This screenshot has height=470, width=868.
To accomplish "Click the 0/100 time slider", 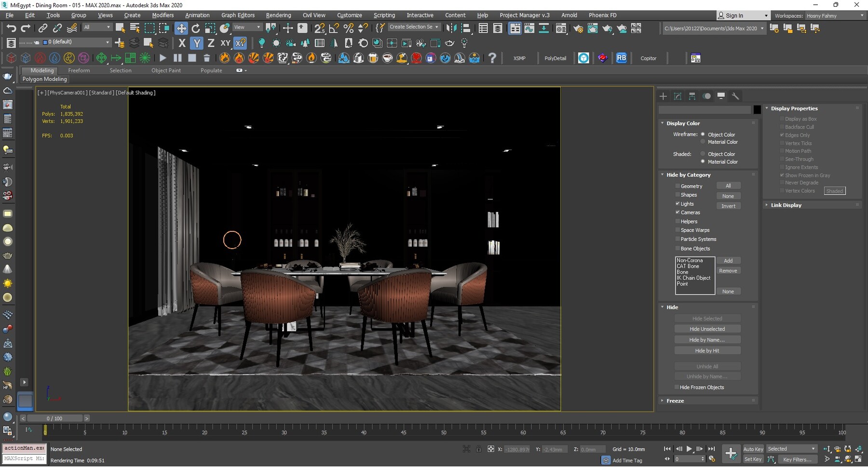I will [54, 418].
